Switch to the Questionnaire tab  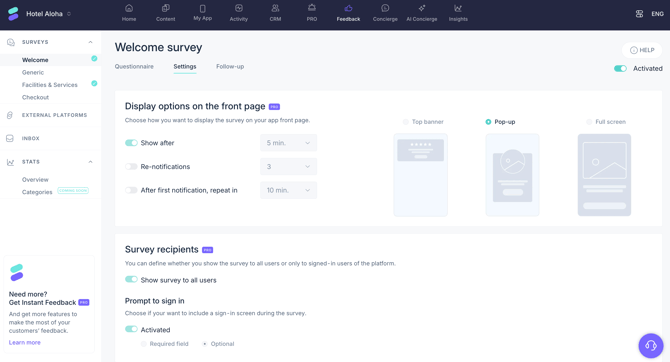tap(134, 67)
